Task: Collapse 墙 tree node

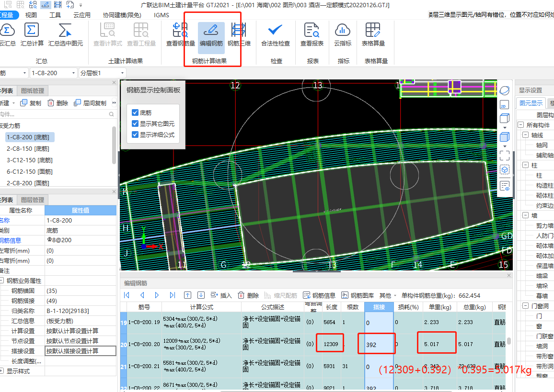Action: [525, 215]
